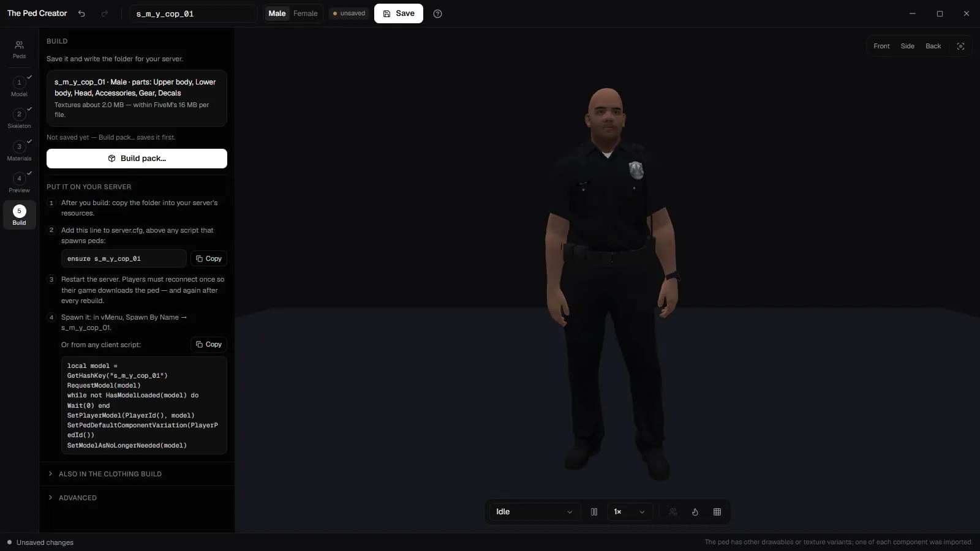Click the status message about texture variants
The image size is (980, 551).
coord(838,542)
